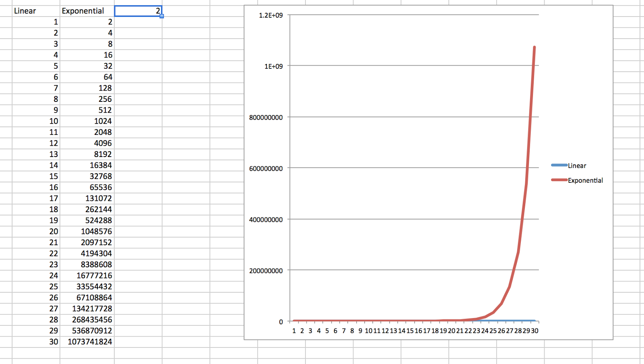This screenshot has width=644, height=364.
Task: Click the 600000000 vertical axis label
Action: click(x=266, y=169)
